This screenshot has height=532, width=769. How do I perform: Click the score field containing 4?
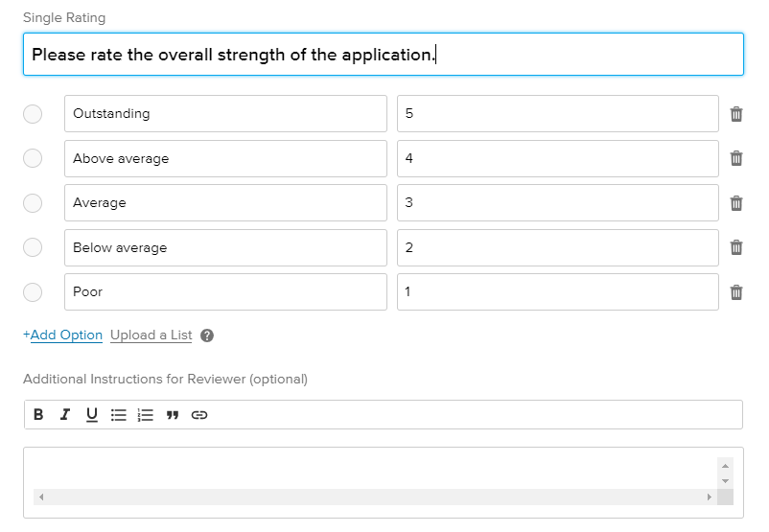tap(557, 158)
